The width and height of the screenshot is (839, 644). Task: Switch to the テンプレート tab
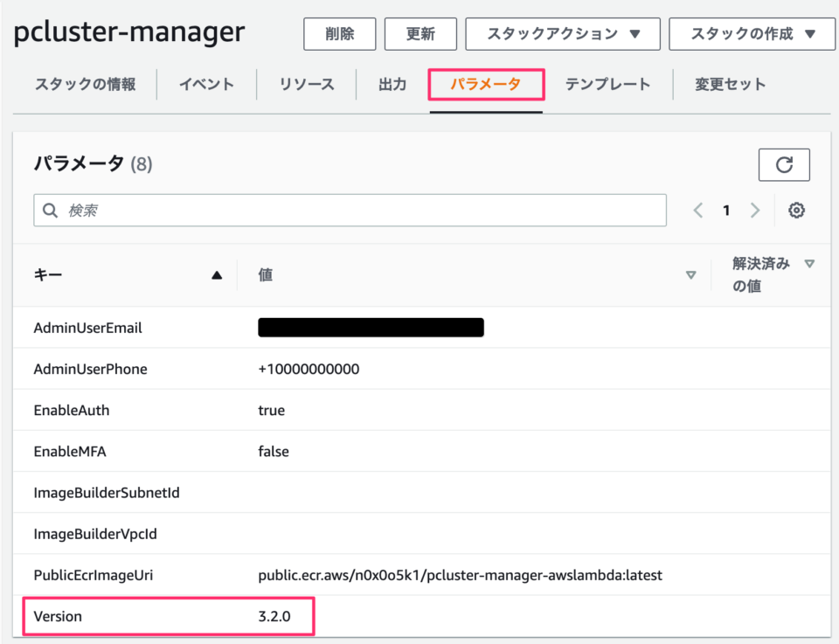coord(607,84)
